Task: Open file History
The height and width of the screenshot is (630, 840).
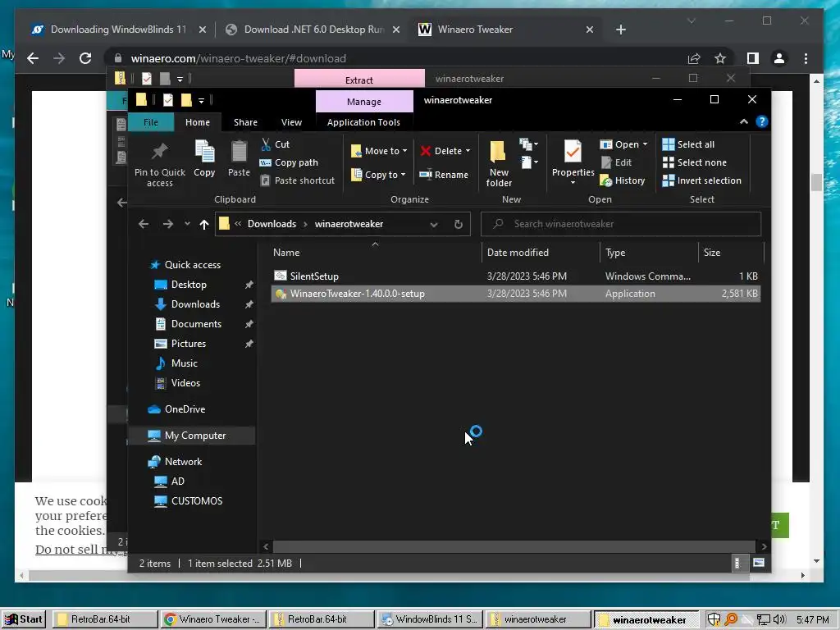Action: coord(623,180)
